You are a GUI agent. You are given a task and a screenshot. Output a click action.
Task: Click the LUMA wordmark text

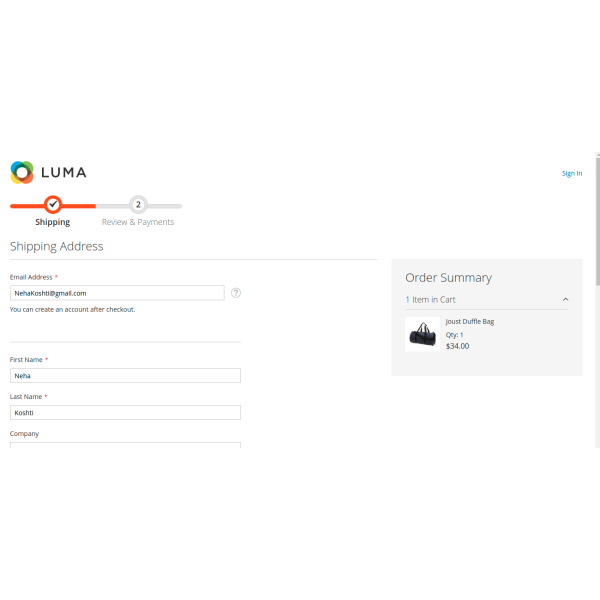[x=63, y=173]
